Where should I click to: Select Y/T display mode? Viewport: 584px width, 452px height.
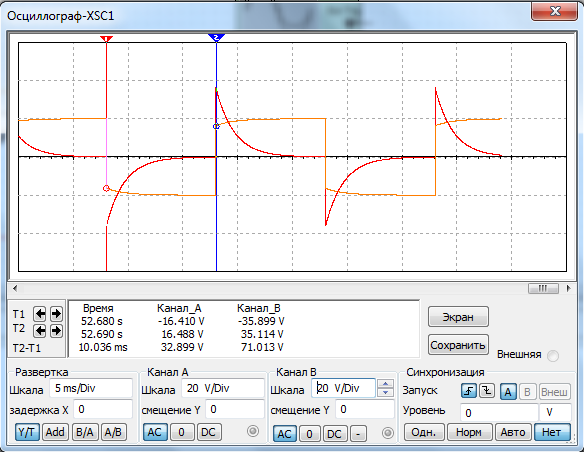tap(27, 432)
